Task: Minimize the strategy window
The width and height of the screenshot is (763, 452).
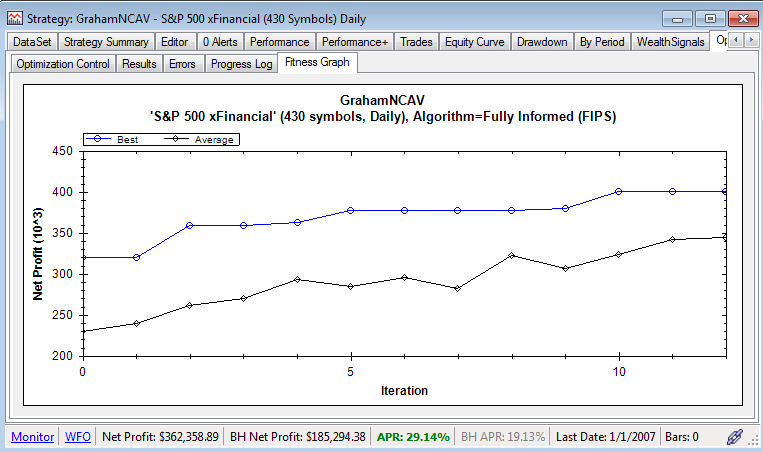Action: coord(681,17)
